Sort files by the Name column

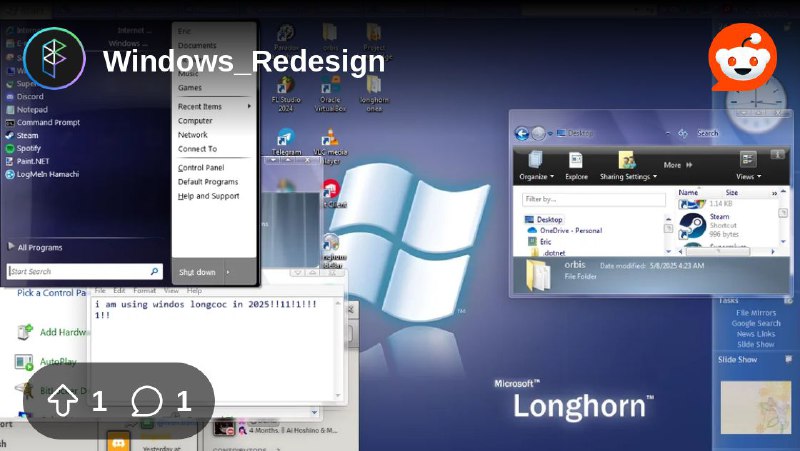pyautogui.click(x=688, y=192)
